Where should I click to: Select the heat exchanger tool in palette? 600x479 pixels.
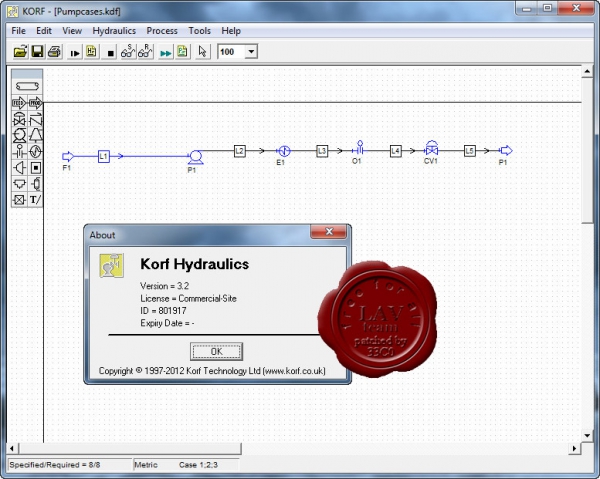pyautogui.click(x=35, y=152)
